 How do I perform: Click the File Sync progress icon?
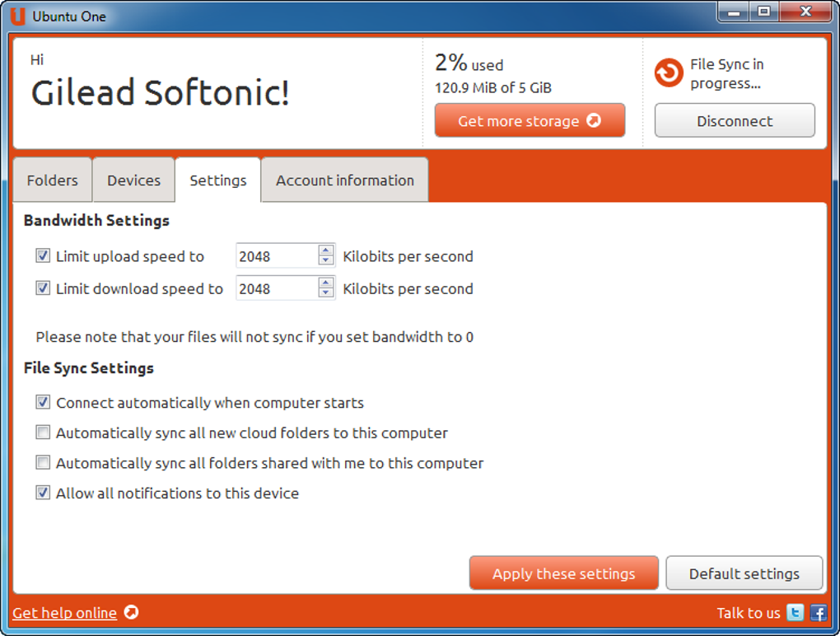[x=669, y=73]
